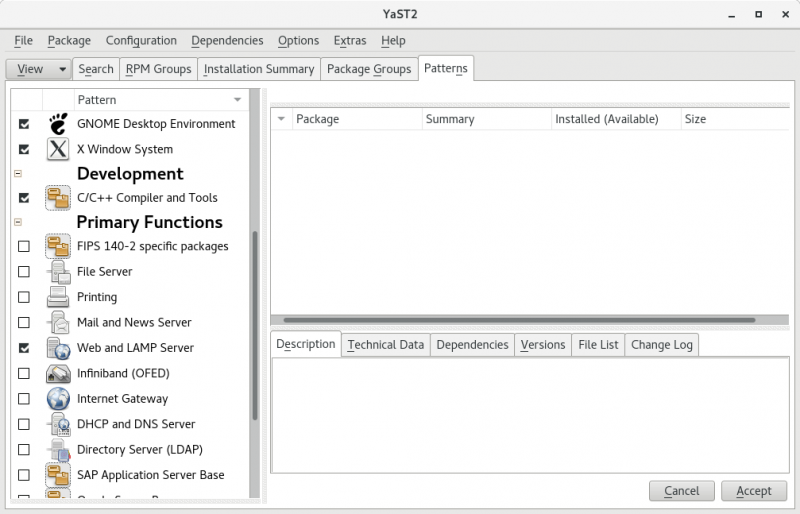Click the C/C++ Compiler and Tools icon
The image size is (800, 514).
[58, 198]
